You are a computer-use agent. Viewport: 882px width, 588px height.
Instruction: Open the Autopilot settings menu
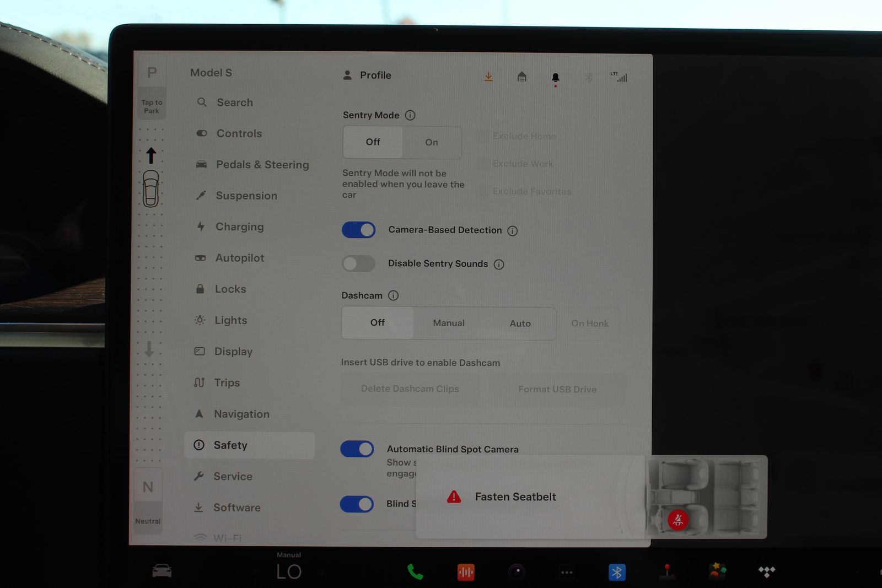239,258
